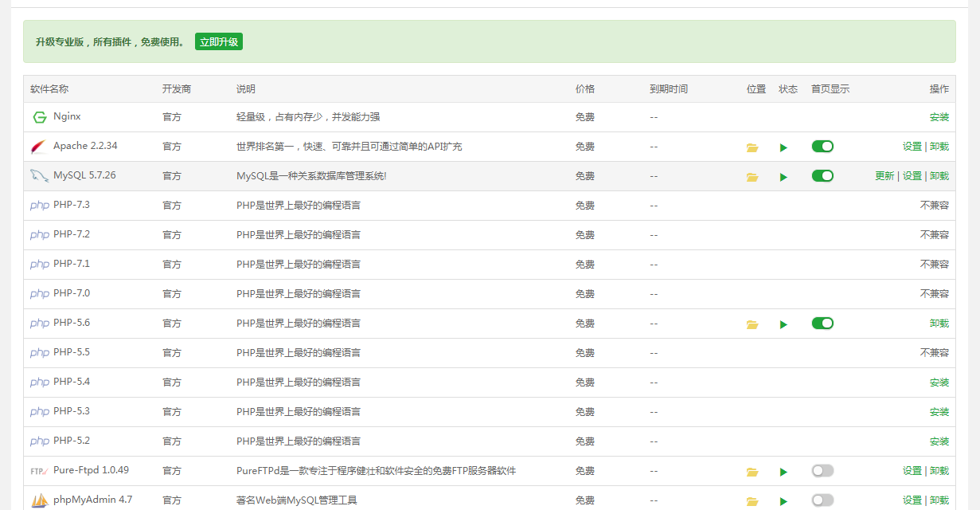
Task: Click the 首页显示 column header
Action: coord(830,89)
